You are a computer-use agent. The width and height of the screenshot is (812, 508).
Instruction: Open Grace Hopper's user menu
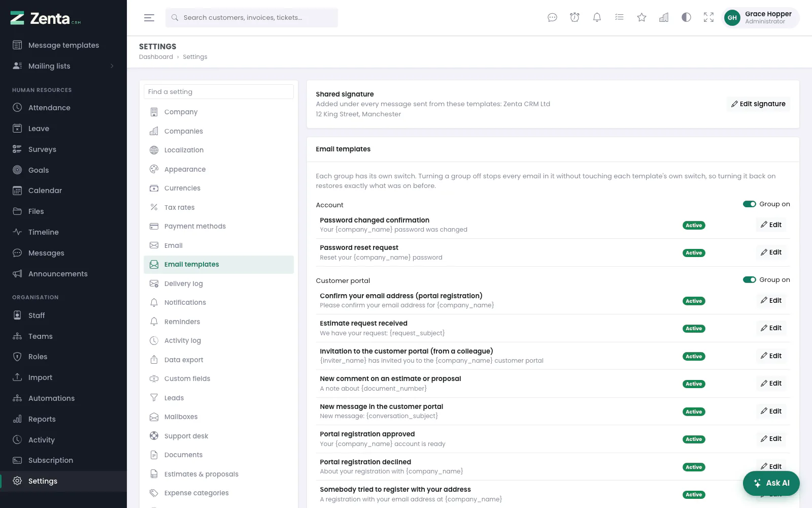coord(760,18)
